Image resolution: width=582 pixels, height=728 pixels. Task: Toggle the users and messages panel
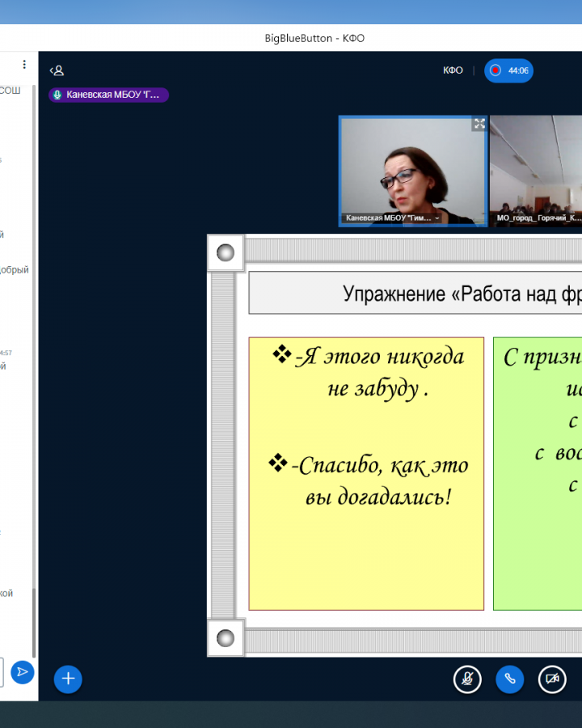pyautogui.click(x=57, y=70)
